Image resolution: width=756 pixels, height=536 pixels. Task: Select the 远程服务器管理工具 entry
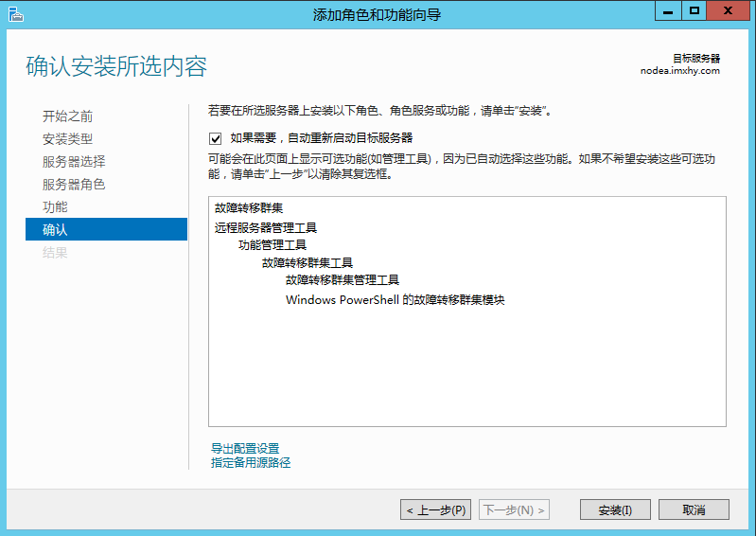[x=266, y=227]
